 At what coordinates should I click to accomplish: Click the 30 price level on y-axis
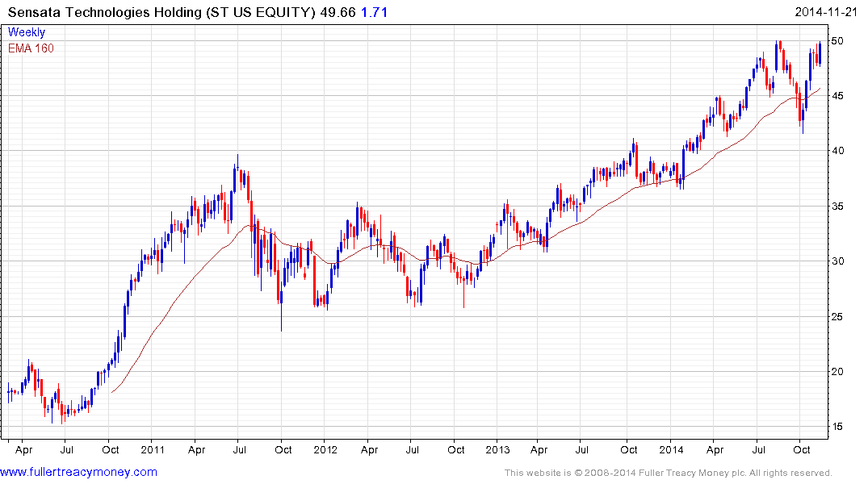838,261
